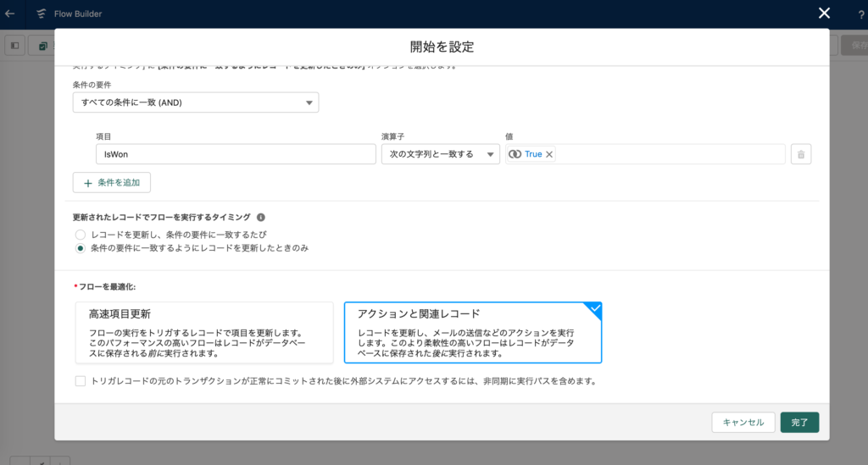Click the back arrow in Flow Builder header

pos(10,14)
